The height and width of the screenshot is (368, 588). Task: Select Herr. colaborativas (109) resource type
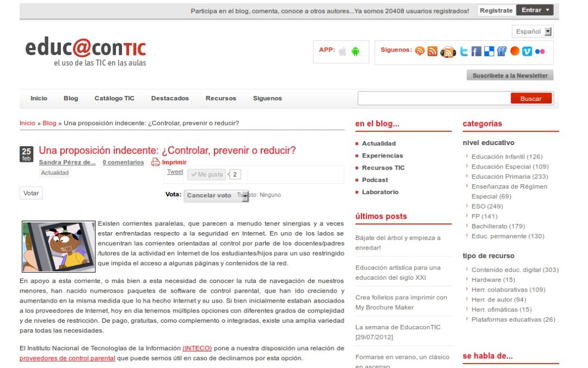[509, 289]
